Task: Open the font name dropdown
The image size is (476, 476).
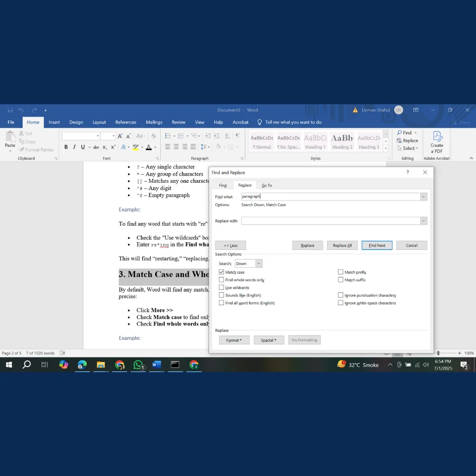Action: point(98,136)
